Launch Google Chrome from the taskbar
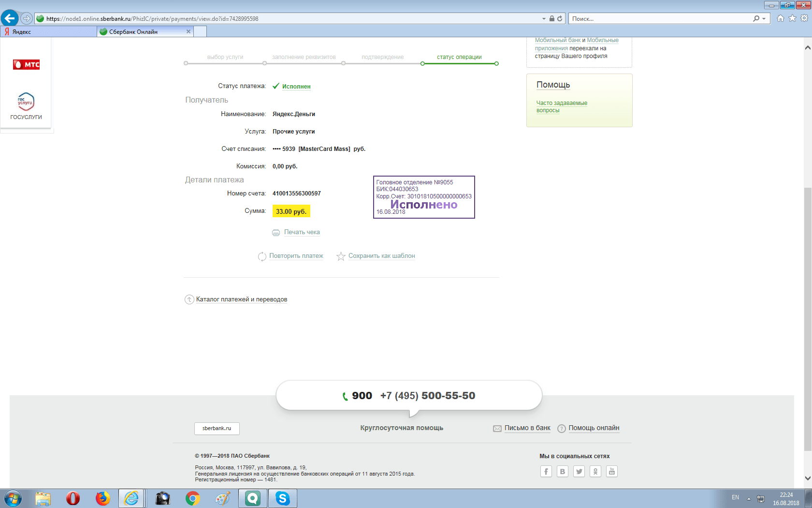812x508 pixels. [x=193, y=498]
